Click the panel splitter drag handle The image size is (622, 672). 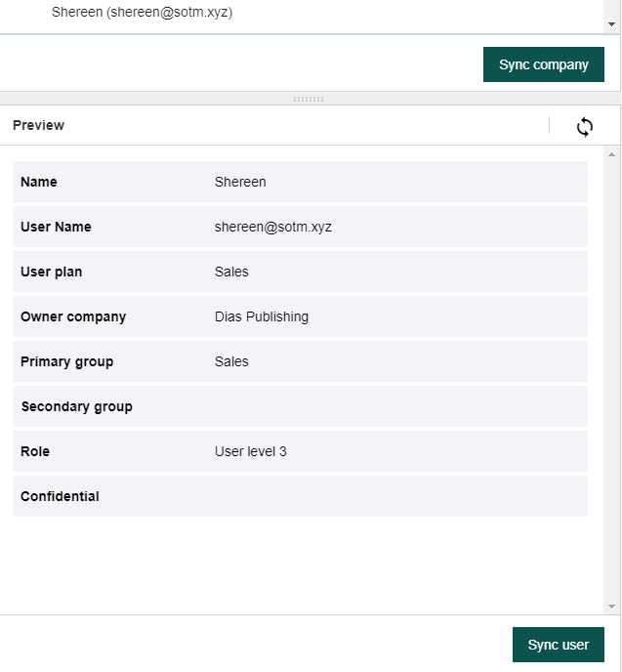[309, 99]
